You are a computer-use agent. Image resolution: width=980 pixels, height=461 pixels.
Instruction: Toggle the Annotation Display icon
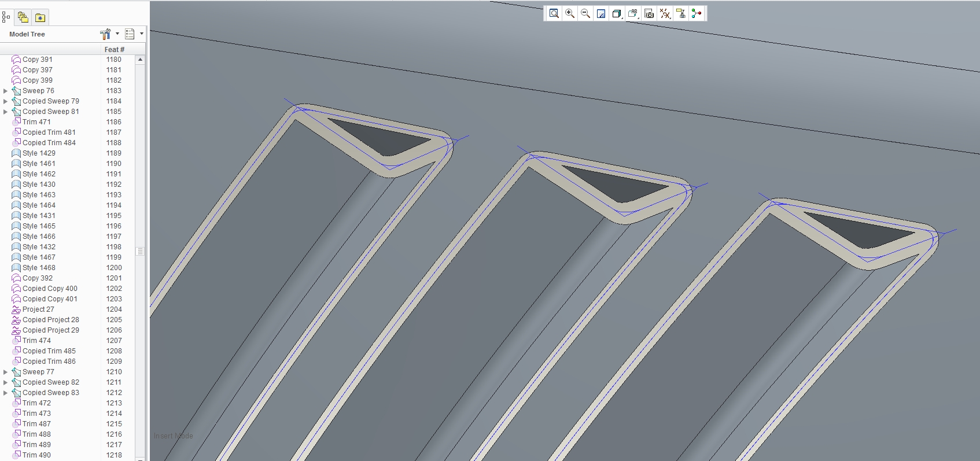pos(681,13)
